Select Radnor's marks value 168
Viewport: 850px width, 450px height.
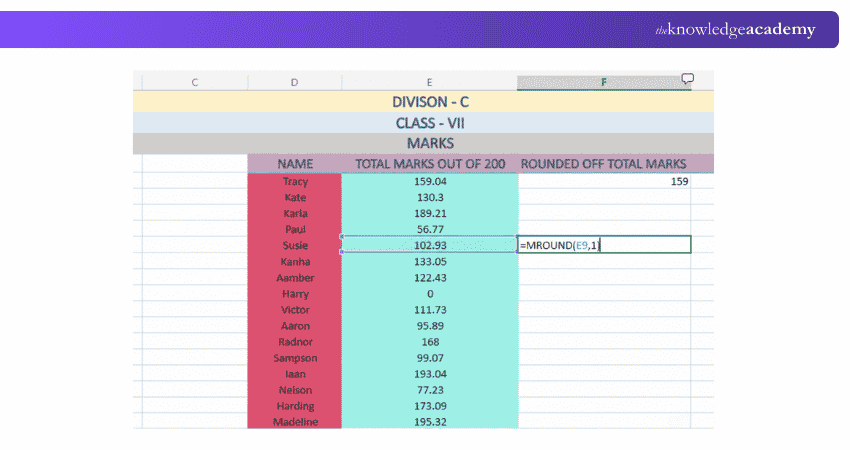tap(430, 342)
